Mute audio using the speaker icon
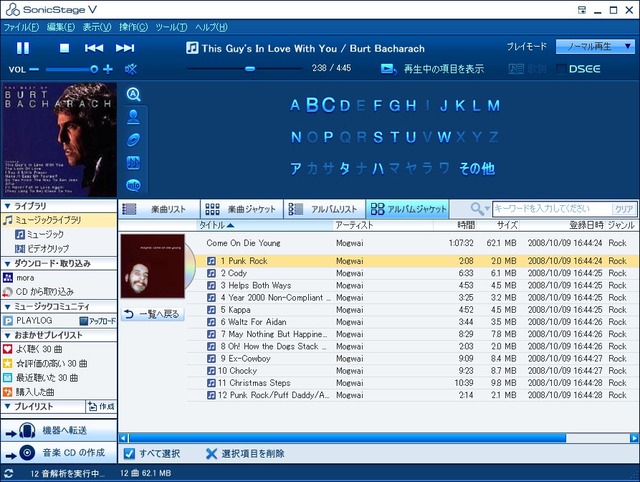The image size is (640, 482). point(131,69)
